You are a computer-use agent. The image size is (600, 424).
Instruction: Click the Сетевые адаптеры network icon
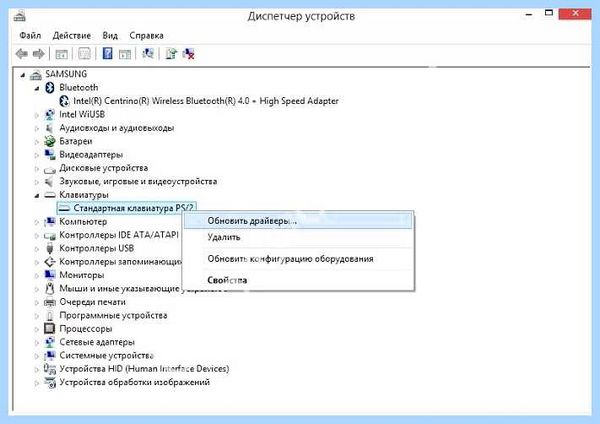pyautogui.click(x=50, y=342)
